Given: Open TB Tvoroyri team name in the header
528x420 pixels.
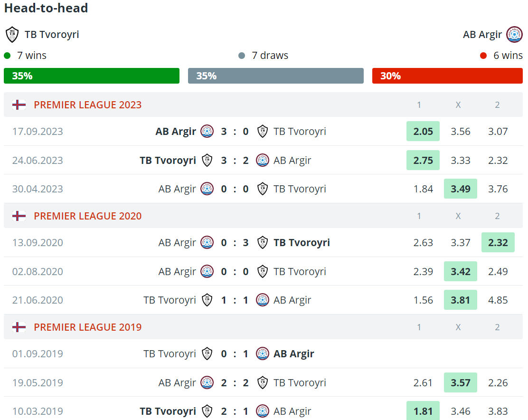Looking at the screenshot, I should coord(52,35).
